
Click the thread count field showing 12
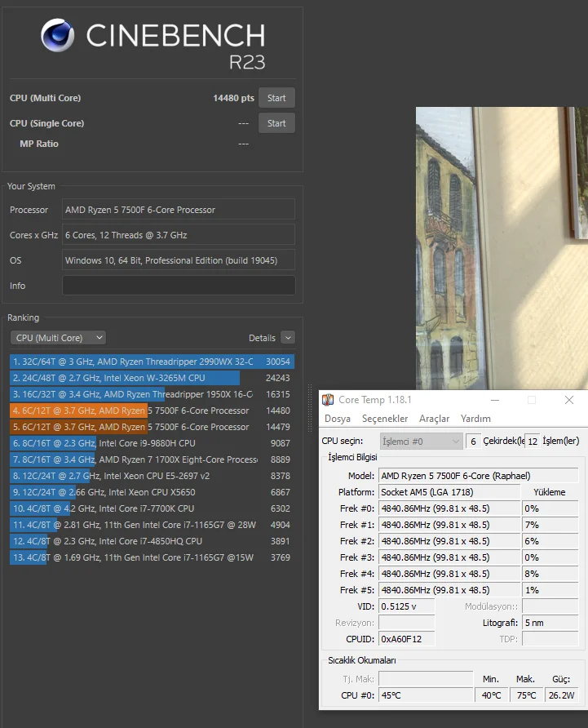click(x=533, y=441)
